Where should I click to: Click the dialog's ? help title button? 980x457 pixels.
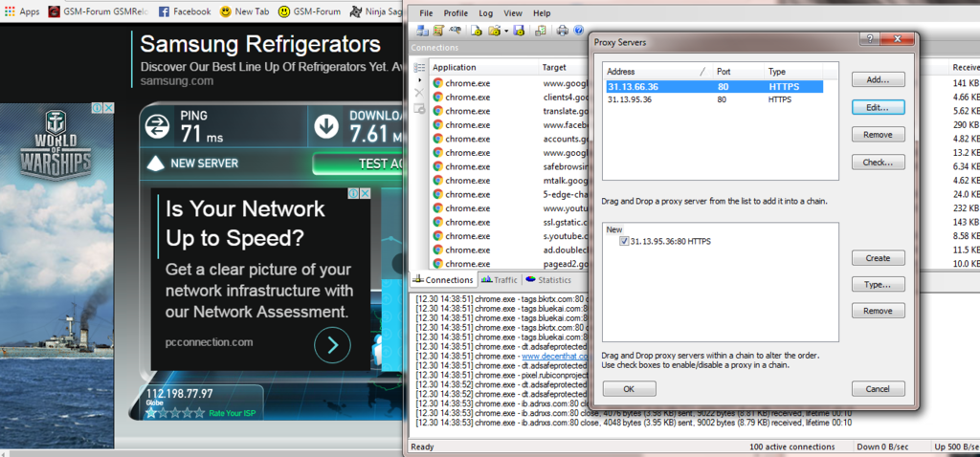[x=869, y=38]
